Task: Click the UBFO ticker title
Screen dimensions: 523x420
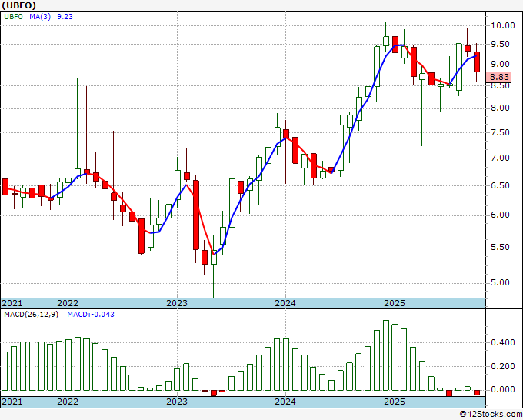Action: coord(19,5)
